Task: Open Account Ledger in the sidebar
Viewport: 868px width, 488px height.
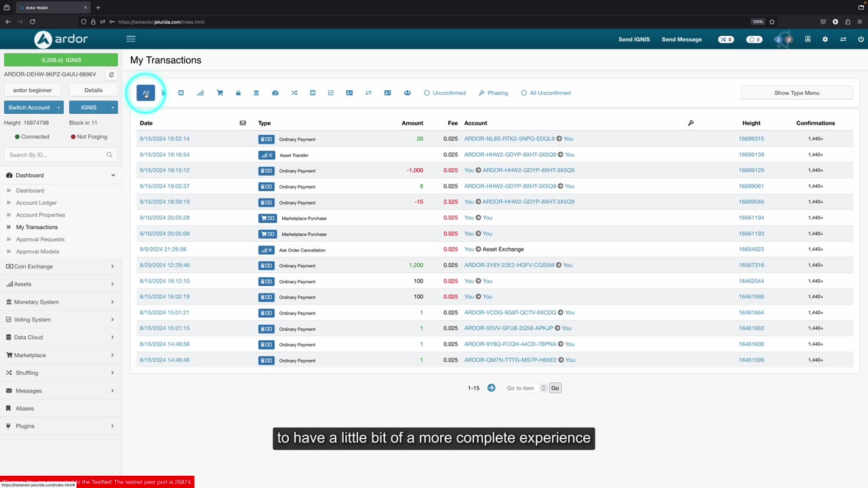Action: click(x=37, y=203)
